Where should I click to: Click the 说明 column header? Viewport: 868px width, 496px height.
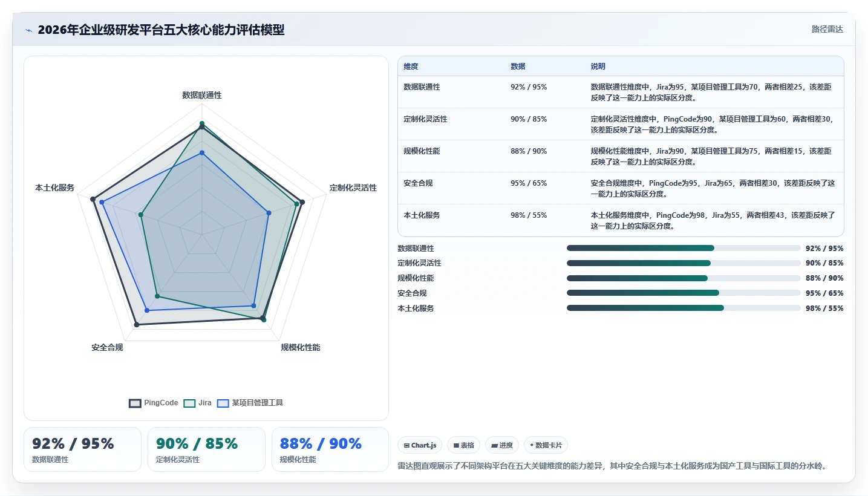point(598,67)
